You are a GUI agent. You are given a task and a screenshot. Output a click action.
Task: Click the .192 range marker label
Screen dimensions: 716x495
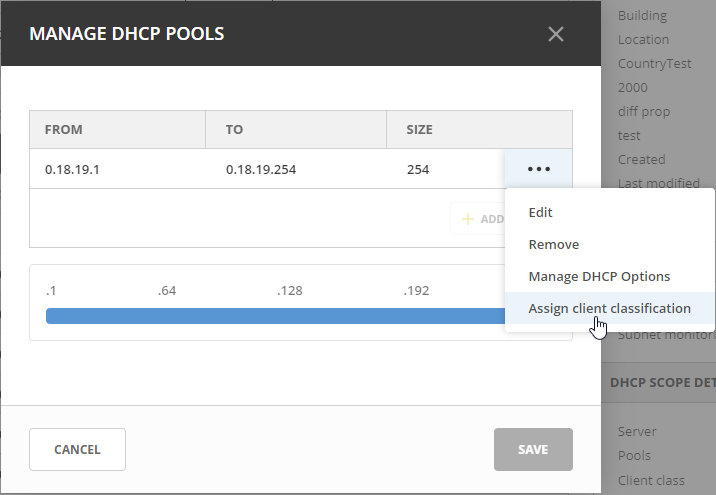[x=416, y=291]
